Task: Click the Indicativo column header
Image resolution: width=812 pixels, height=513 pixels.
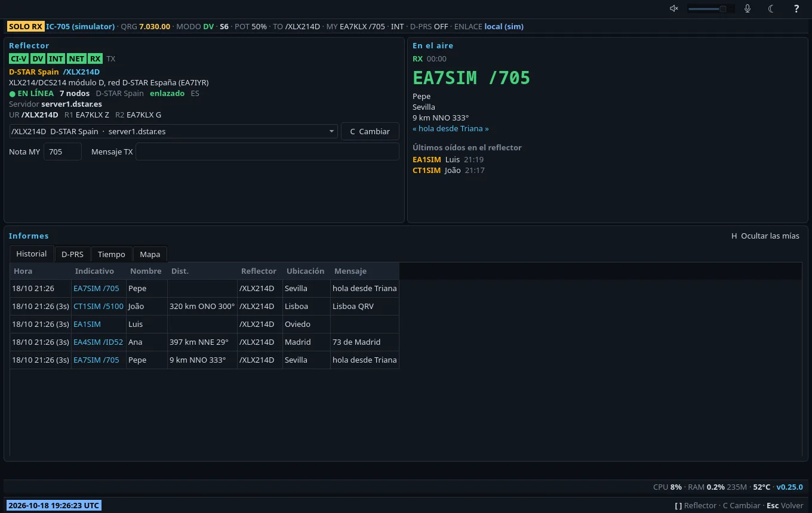Action: [x=99, y=271]
